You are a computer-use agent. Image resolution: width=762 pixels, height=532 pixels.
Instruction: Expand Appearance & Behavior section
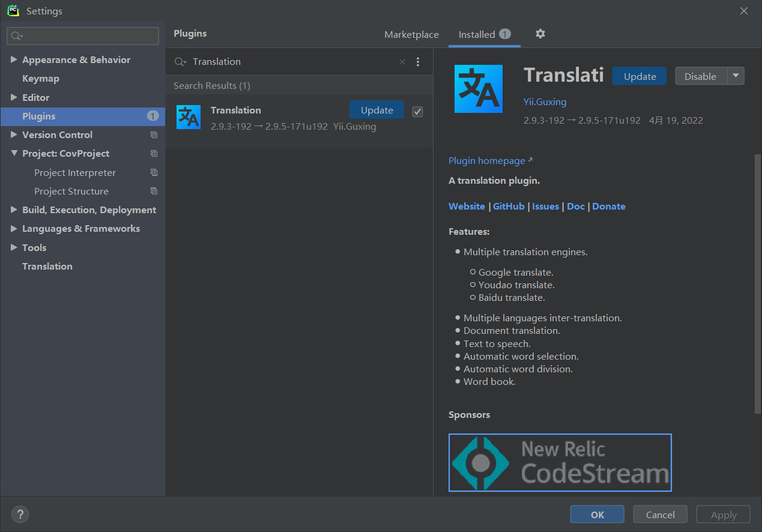click(14, 59)
